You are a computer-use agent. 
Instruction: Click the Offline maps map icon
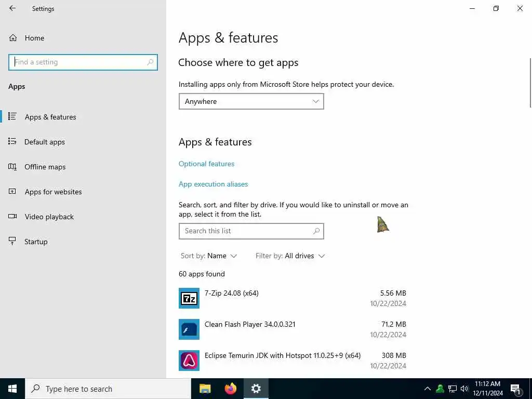12,167
